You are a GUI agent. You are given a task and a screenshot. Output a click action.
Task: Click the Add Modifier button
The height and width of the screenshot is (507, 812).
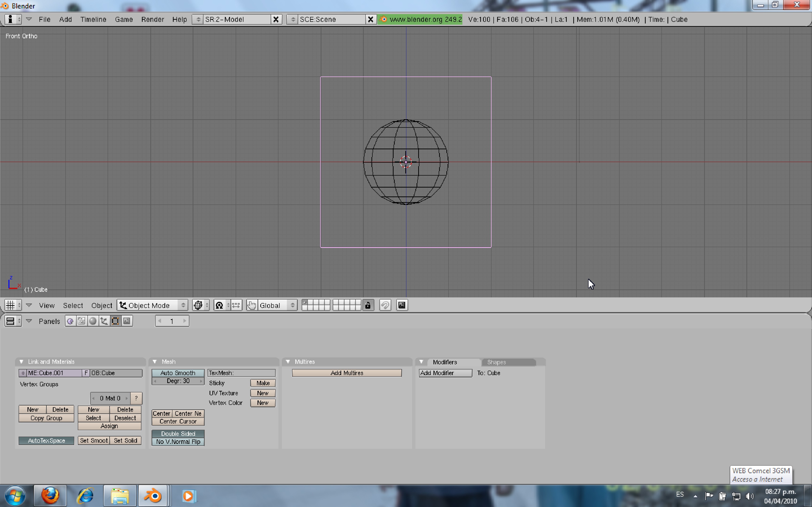[x=445, y=373]
